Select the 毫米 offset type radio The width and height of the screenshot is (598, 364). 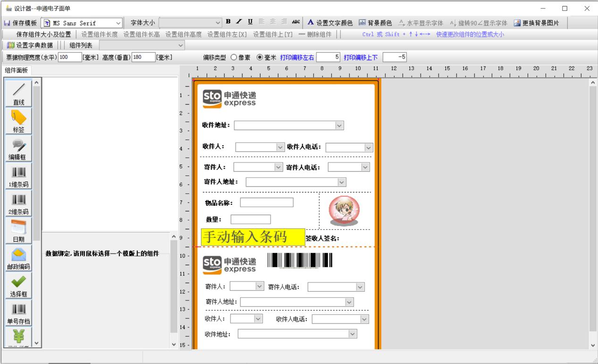click(x=260, y=58)
